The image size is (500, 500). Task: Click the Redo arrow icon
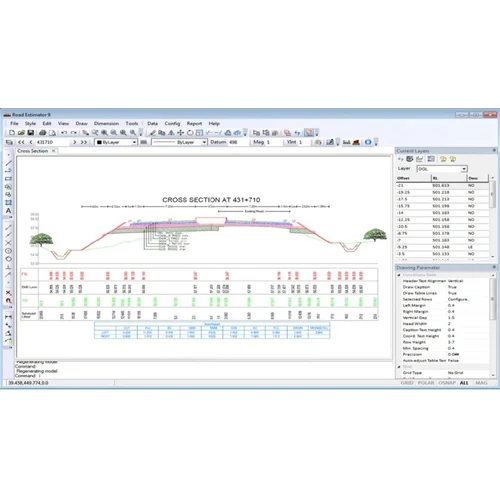click(74, 133)
